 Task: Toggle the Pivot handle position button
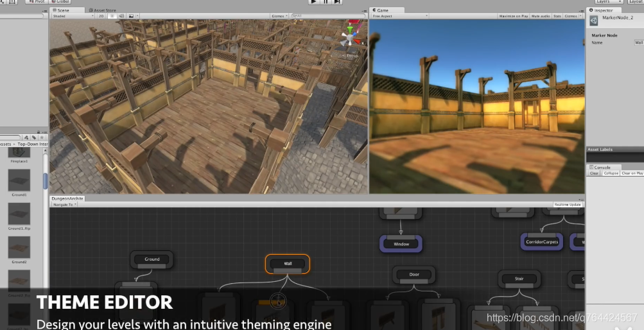coord(37,2)
